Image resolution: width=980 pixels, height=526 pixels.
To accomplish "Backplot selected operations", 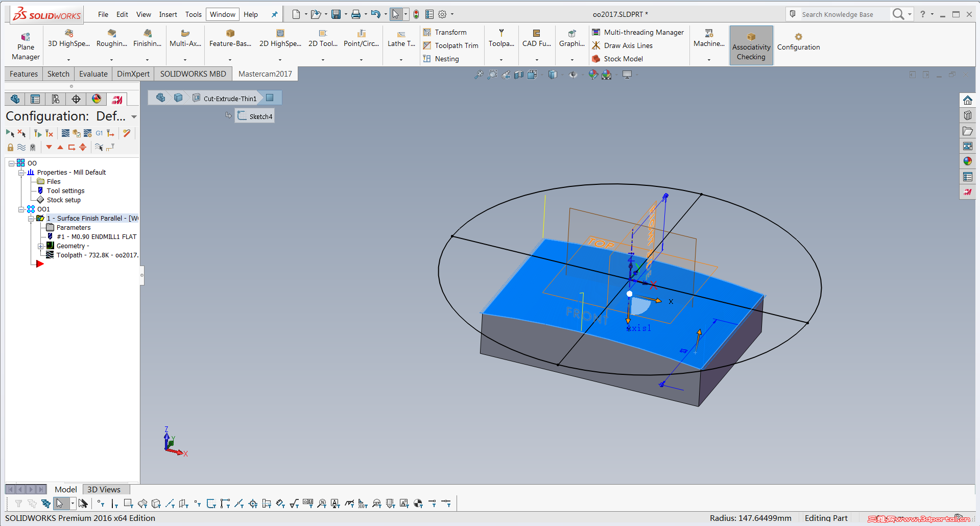I will click(65, 133).
